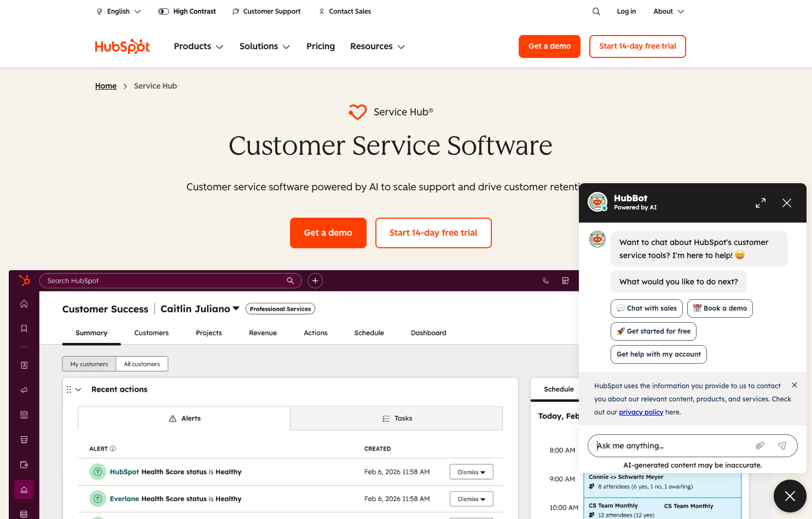Click the wallet icon in sidebar
Viewport: 812px width, 519px height.
coord(24,465)
